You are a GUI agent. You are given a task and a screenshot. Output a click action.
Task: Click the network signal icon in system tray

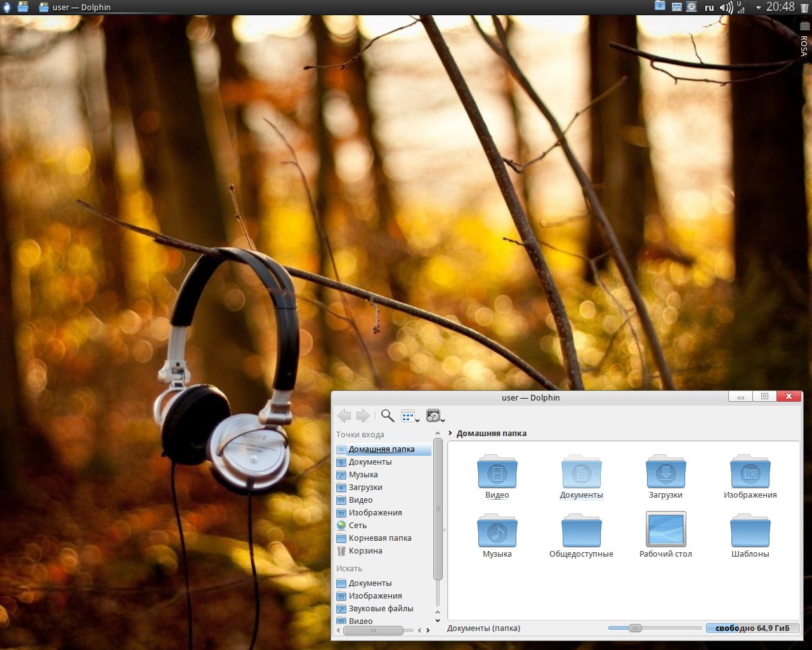coord(740,8)
